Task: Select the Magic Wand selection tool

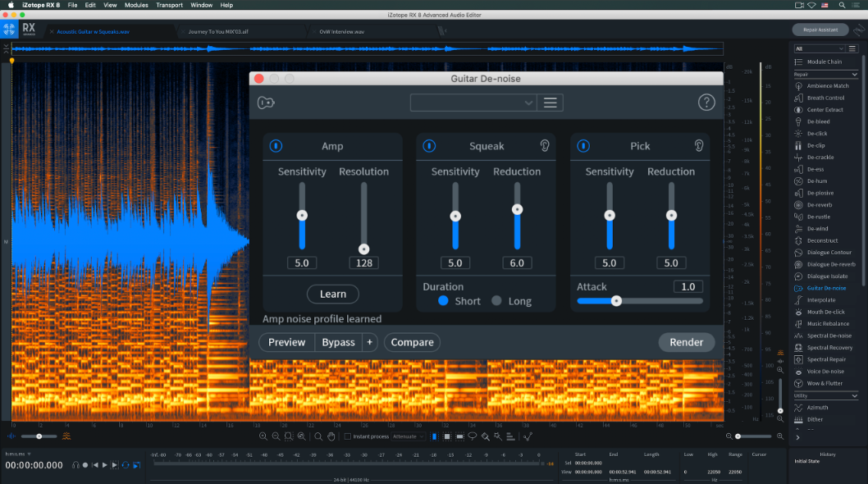Action: tap(498, 436)
